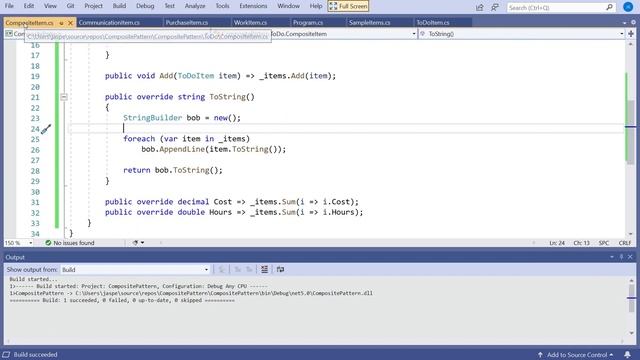The image size is (640, 360).
Task: Open the Output window options dropdown
Action: coord(612,257)
